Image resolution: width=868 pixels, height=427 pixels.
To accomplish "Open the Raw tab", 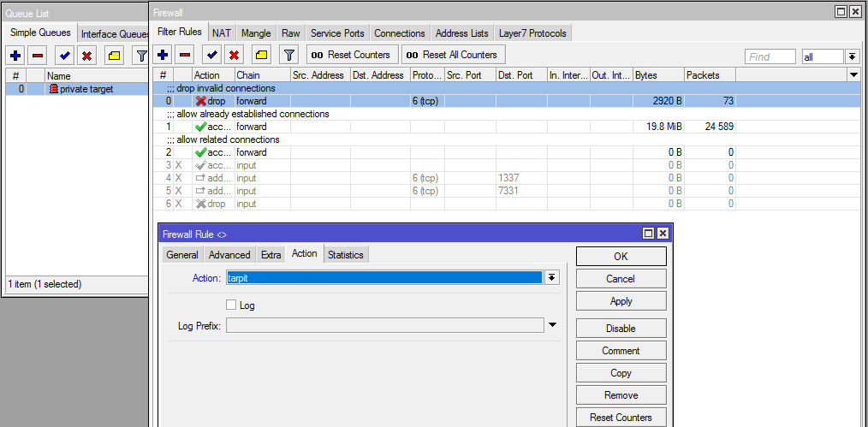I will point(291,33).
